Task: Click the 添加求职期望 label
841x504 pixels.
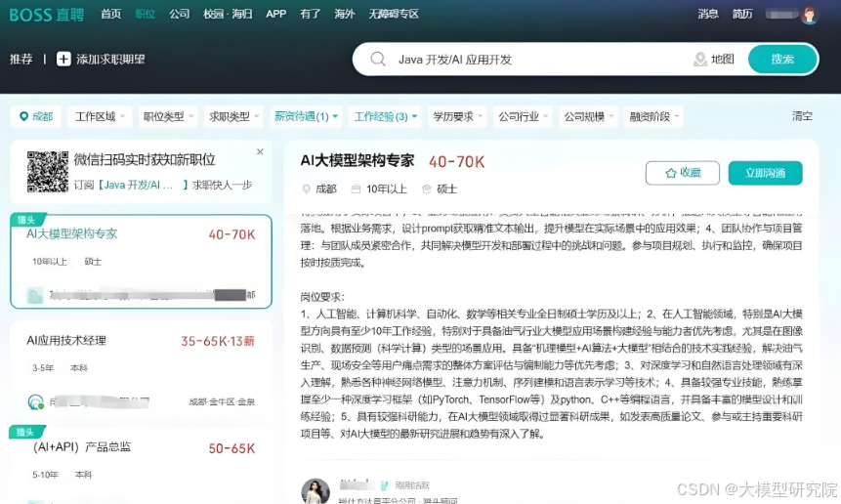Action: coord(110,59)
